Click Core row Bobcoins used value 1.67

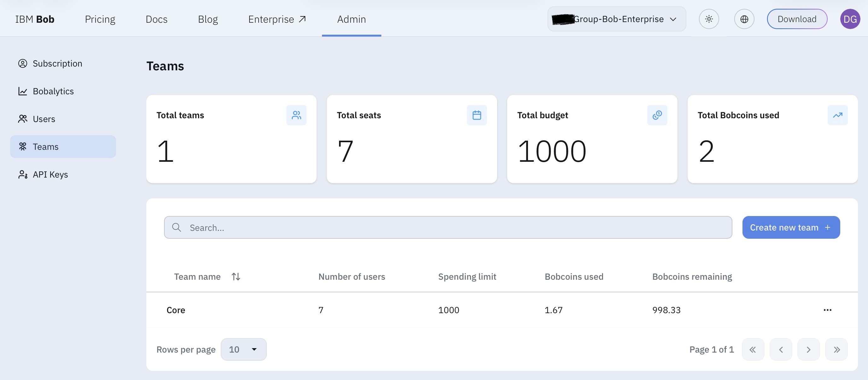[554, 310]
